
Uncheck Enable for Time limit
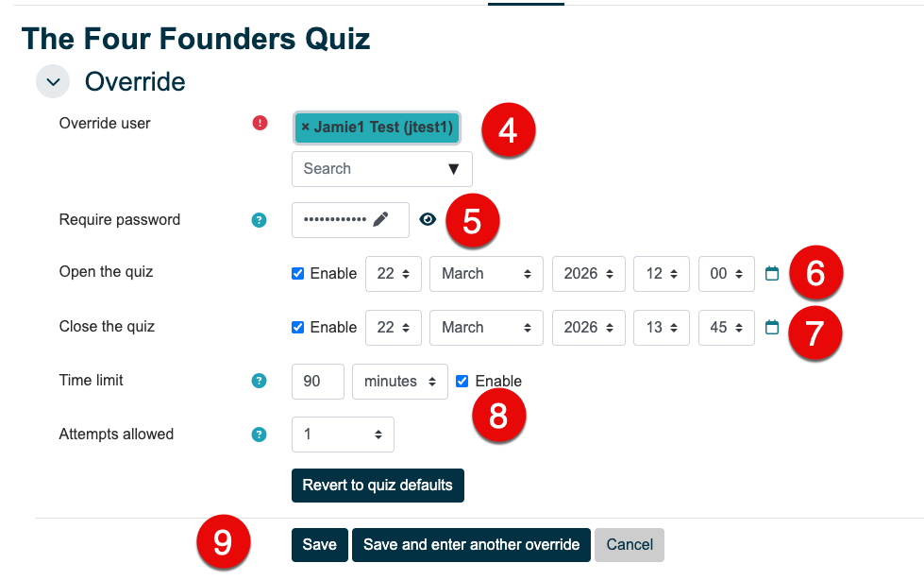pyautogui.click(x=462, y=381)
